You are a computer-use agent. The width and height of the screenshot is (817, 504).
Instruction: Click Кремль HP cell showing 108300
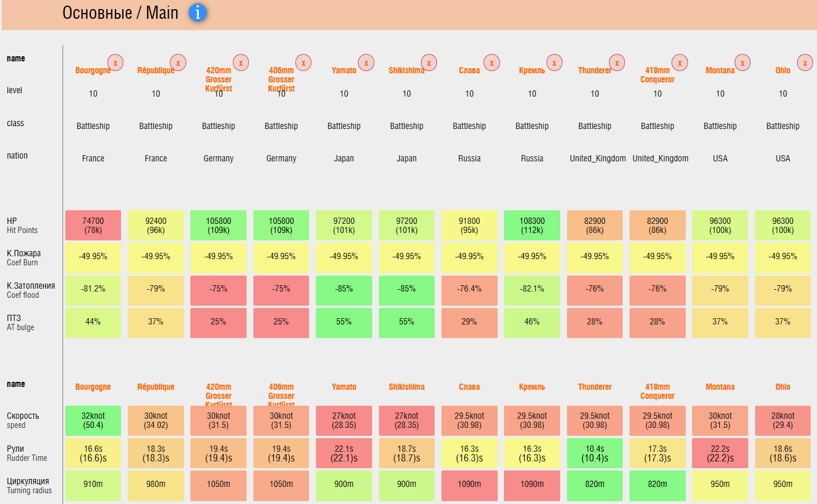(532, 225)
